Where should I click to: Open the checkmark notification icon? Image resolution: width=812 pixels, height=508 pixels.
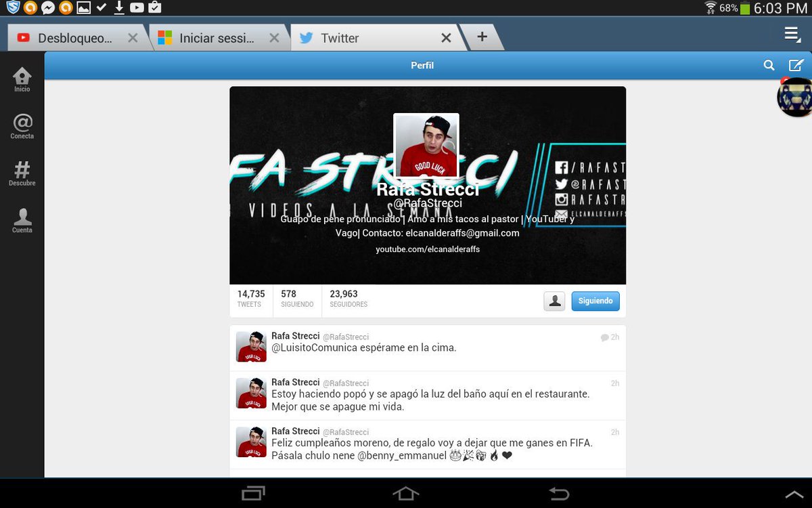(101, 8)
